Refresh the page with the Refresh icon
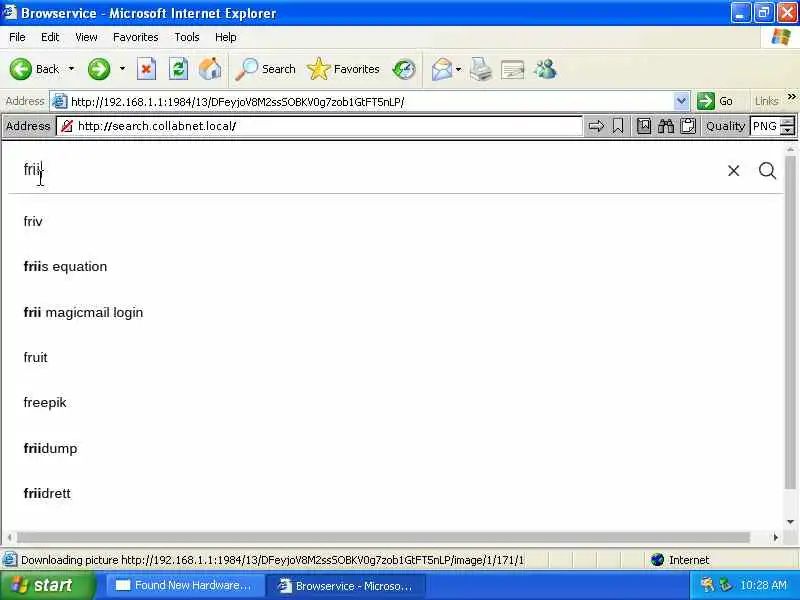This screenshot has width=800, height=600. pyautogui.click(x=178, y=69)
